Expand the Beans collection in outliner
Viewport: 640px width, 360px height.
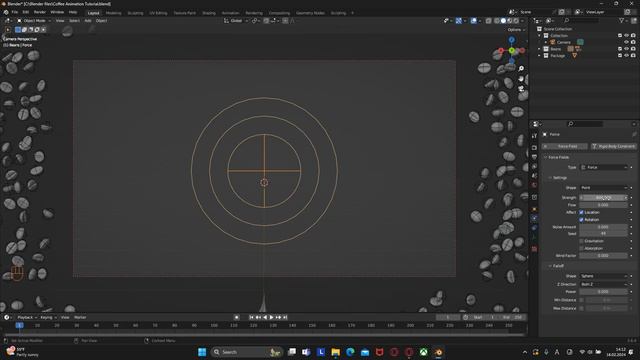click(x=540, y=49)
